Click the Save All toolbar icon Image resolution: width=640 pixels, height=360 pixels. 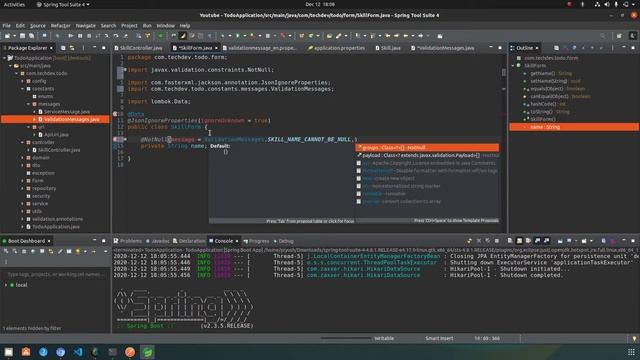click(31, 36)
